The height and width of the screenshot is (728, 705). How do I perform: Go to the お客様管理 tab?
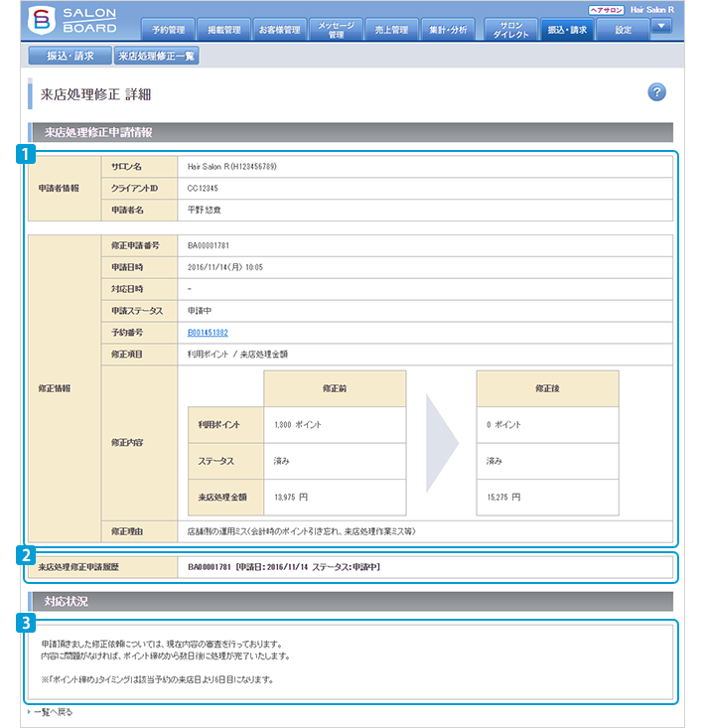click(x=279, y=30)
